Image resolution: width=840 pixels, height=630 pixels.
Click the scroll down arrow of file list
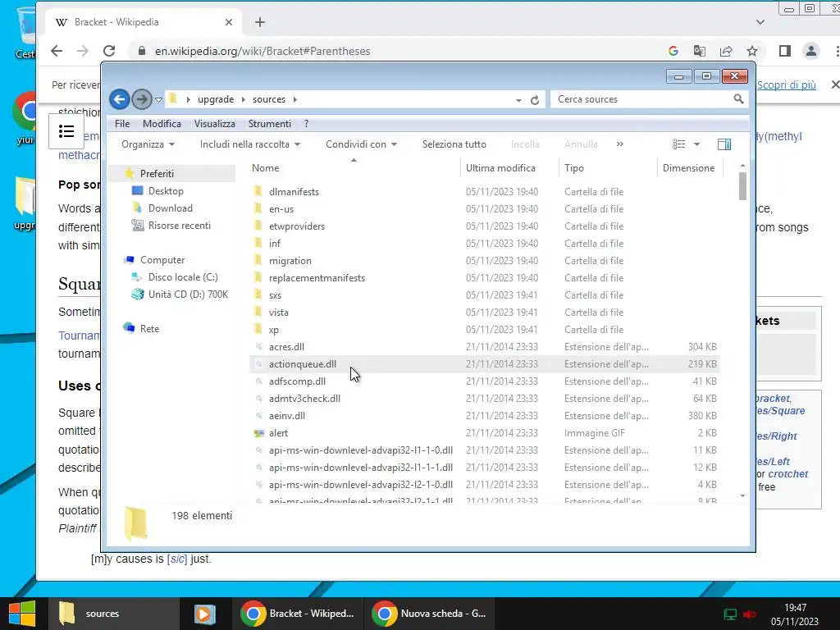[x=742, y=496]
